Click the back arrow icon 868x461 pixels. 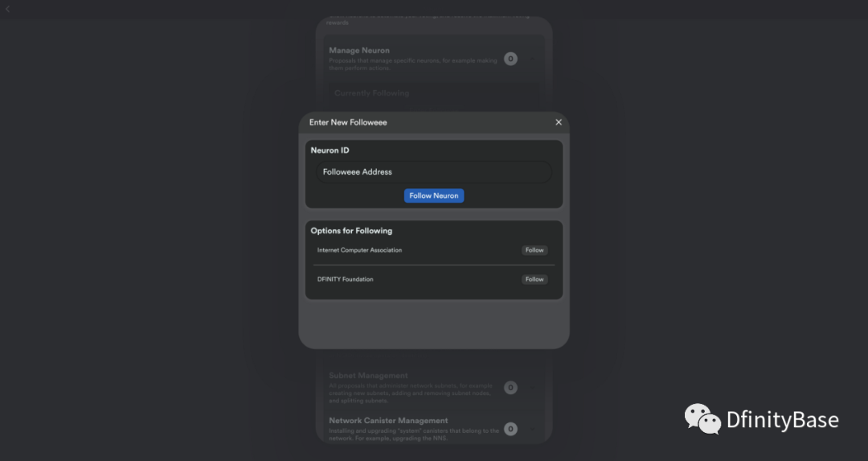[x=8, y=9]
